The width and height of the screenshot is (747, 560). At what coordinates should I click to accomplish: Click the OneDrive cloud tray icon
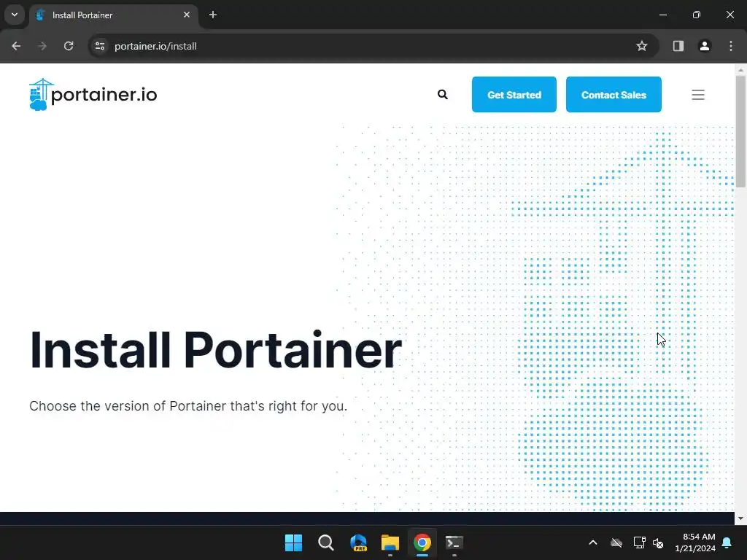[616, 542]
